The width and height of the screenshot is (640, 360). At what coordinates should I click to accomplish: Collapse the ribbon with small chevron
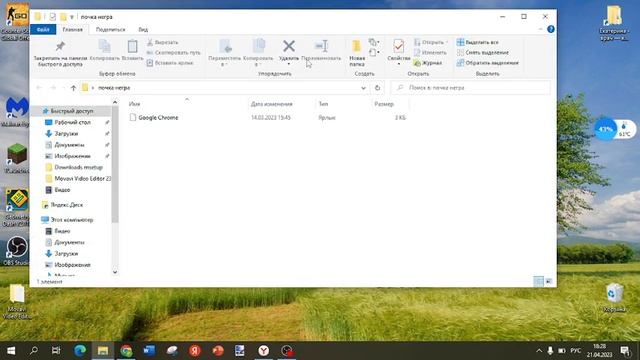click(x=540, y=29)
